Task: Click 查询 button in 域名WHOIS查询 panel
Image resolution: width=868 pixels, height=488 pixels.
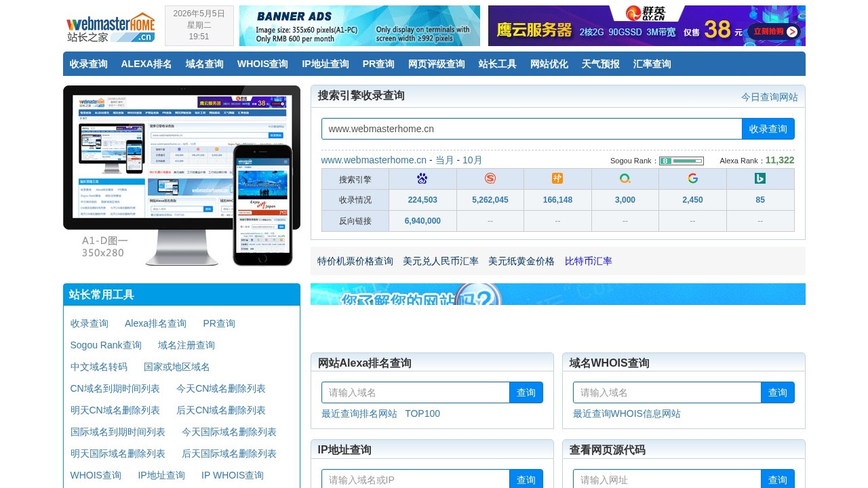Action: coord(778,392)
